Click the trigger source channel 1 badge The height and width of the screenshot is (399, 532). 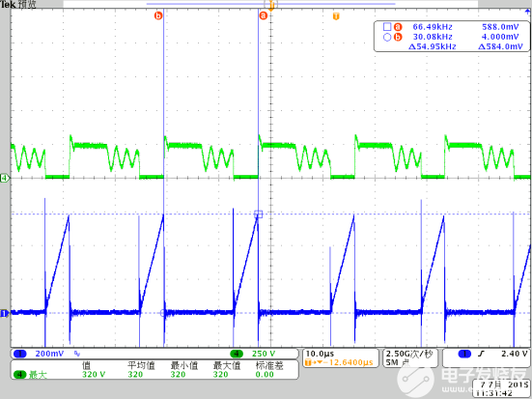tap(464, 354)
